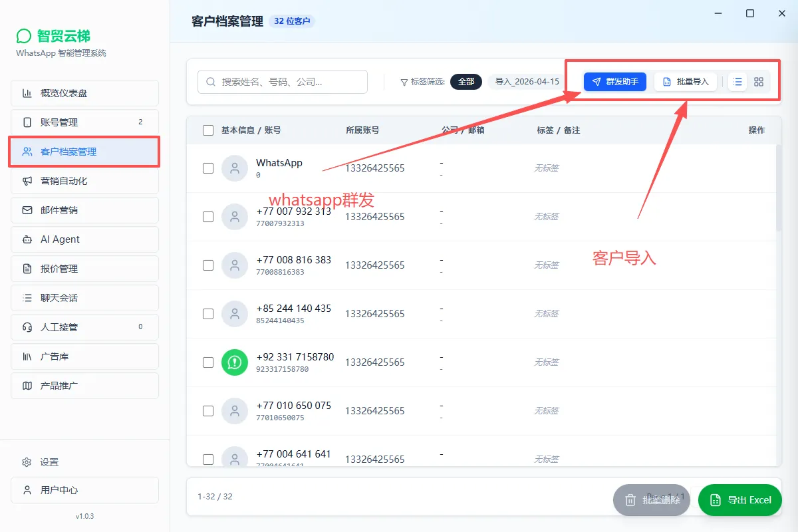798x532 pixels.
Task: Switch to grid view layout
Action: (759, 82)
